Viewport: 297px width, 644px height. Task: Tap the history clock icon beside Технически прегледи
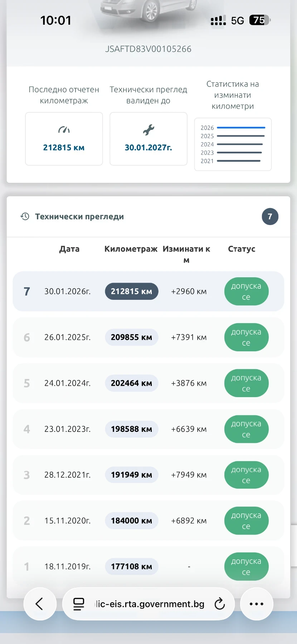pos(25,216)
